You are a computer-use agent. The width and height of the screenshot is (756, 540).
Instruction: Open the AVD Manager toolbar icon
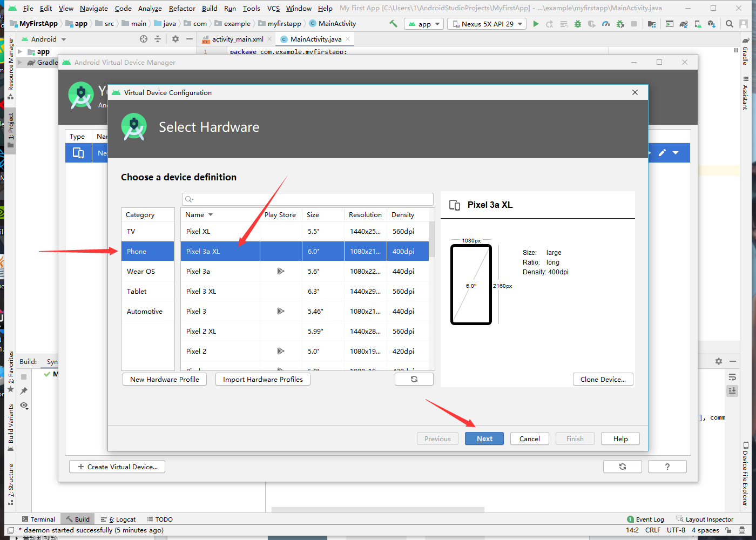click(698, 24)
